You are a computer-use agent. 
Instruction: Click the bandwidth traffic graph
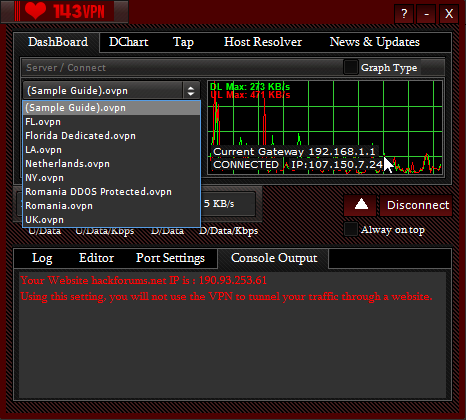tap(325, 127)
